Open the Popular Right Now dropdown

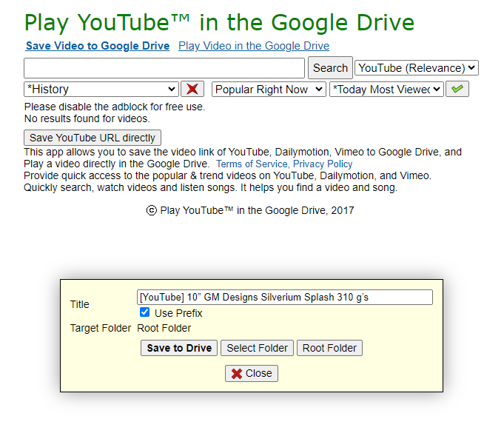click(269, 89)
